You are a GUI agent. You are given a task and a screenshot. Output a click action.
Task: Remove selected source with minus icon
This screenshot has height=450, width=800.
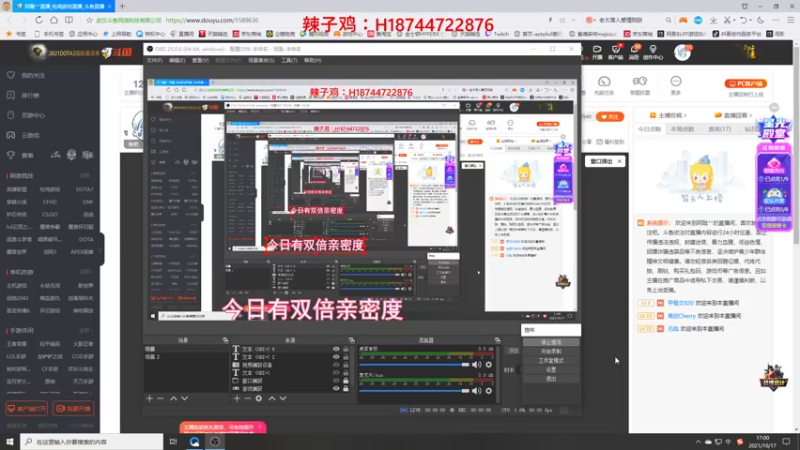[247, 398]
